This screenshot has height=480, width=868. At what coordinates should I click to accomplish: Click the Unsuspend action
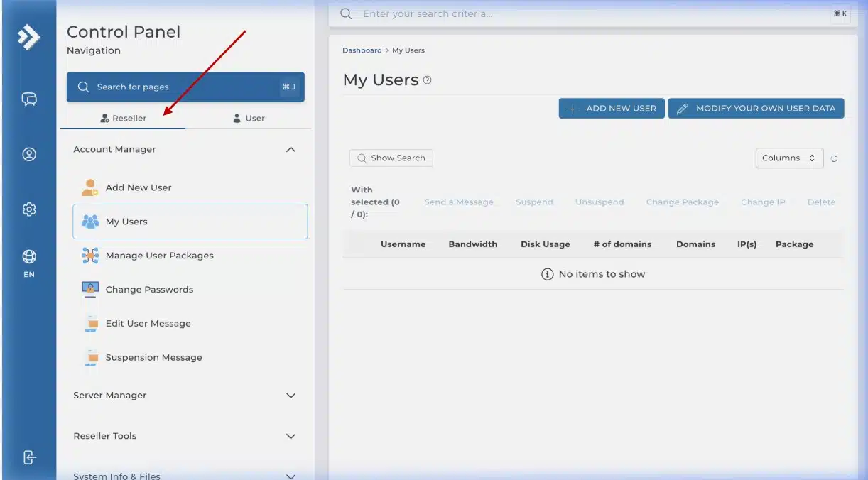[600, 202]
